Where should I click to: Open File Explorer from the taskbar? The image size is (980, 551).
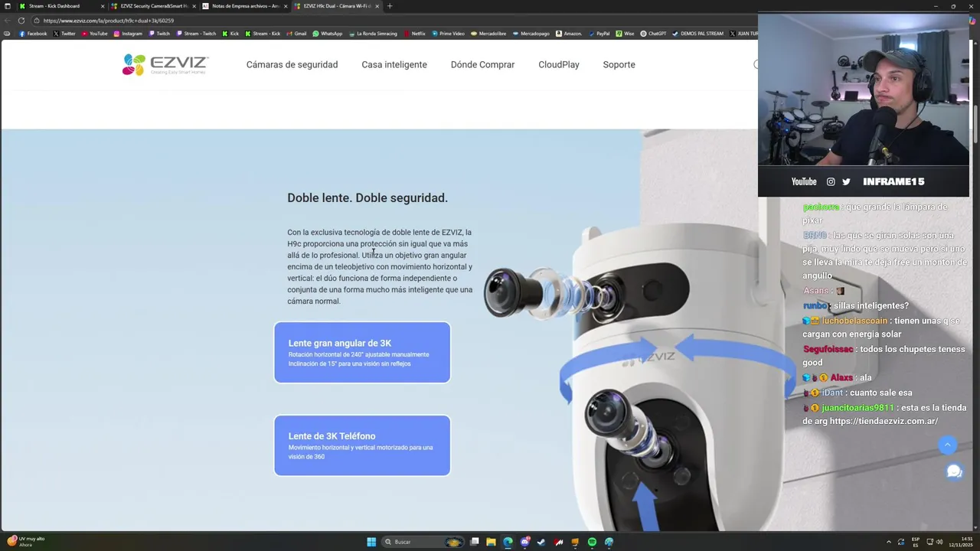click(491, 542)
